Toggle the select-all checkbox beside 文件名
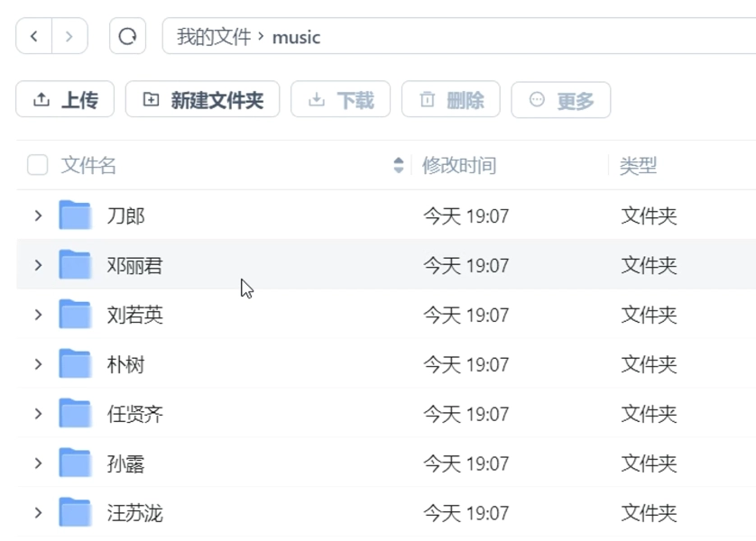 click(x=38, y=165)
